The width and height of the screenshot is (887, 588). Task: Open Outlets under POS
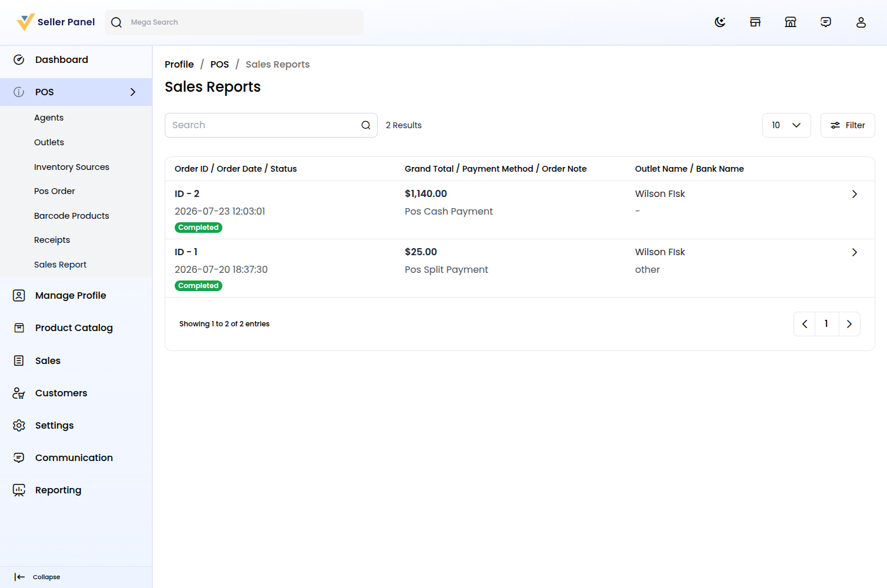(49, 142)
